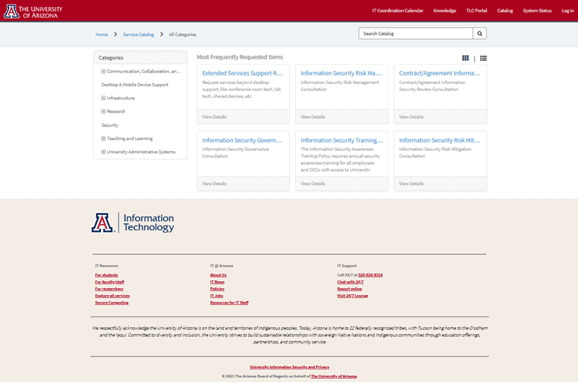Click the magnifier search button

[479, 34]
